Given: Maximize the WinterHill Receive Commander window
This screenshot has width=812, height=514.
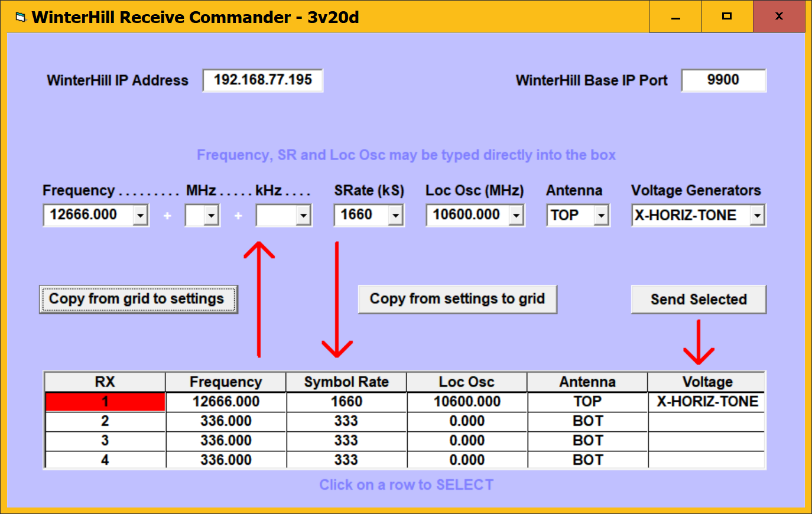Looking at the screenshot, I should (727, 17).
